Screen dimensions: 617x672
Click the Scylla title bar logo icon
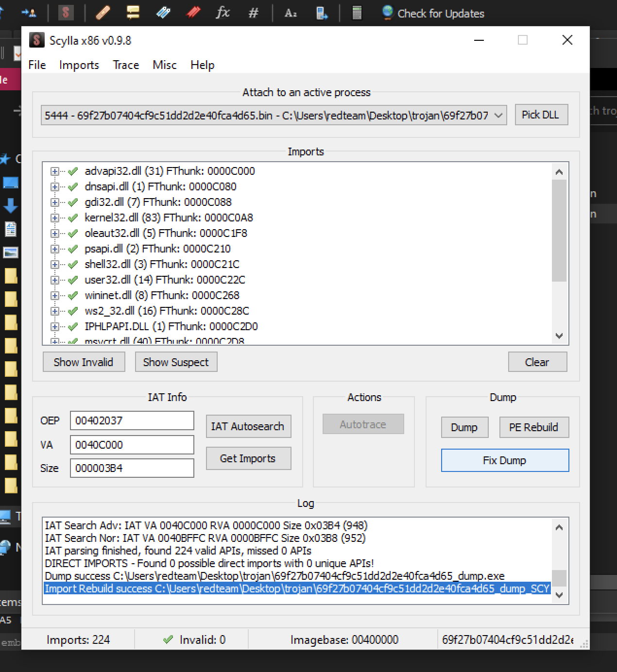[x=36, y=40]
